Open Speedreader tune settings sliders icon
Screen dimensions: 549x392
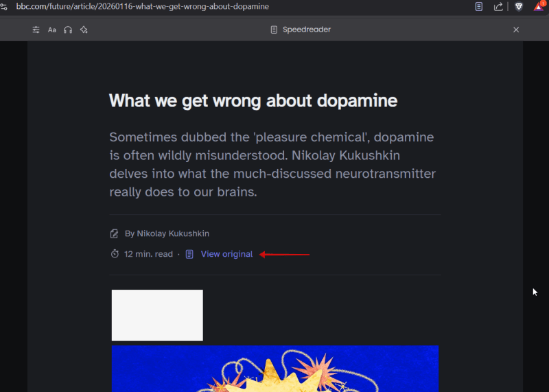pyautogui.click(x=36, y=30)
